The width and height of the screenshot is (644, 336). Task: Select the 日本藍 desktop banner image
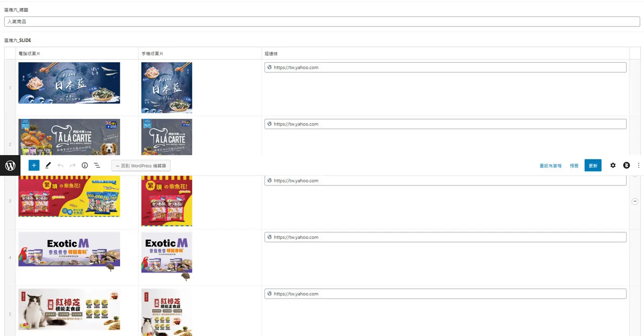point(69,83)
